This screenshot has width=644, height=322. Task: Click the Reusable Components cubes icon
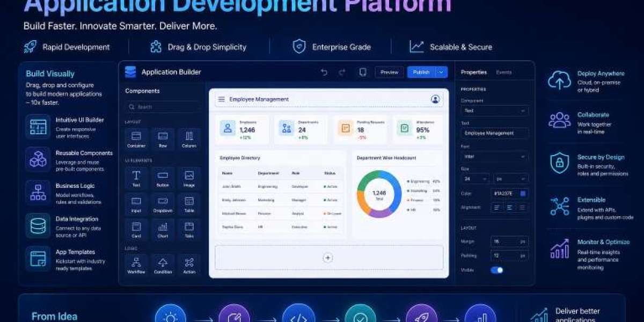tap(38, 159)
